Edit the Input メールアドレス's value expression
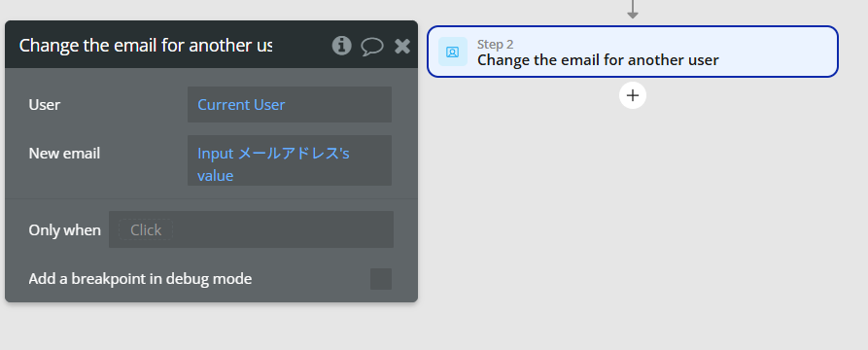 290,160
